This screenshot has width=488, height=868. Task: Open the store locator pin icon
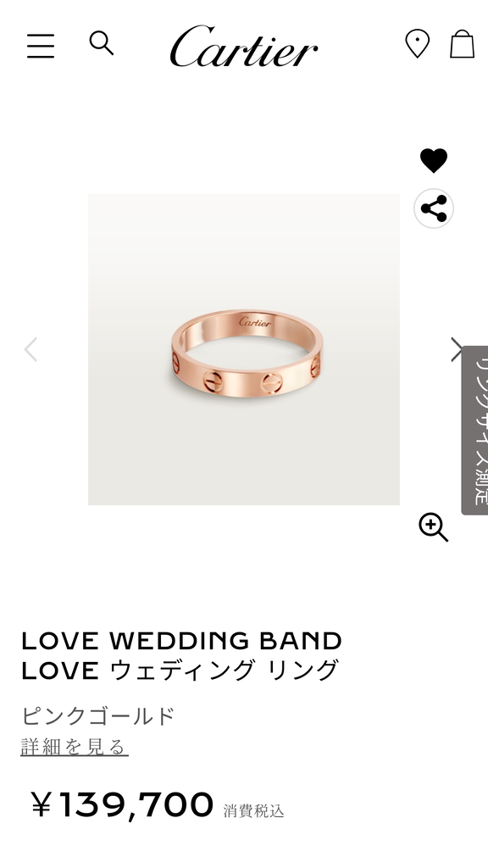417,44
